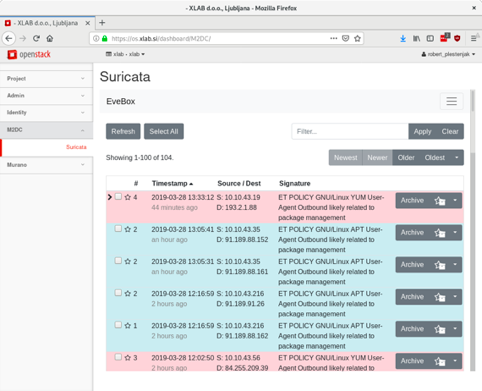Star the 13:33:12 YUM alert

128,197
